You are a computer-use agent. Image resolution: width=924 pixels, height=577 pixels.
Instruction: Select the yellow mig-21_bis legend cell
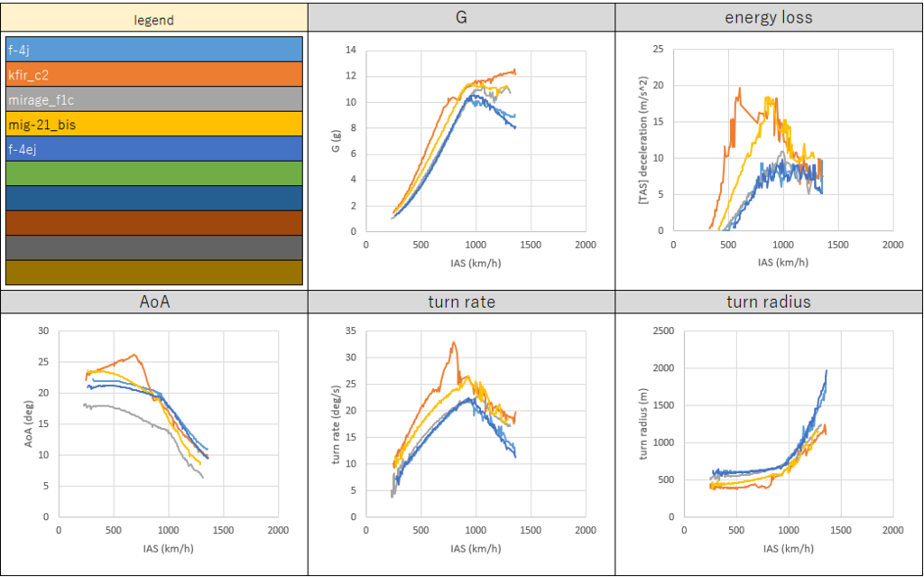(153, 123)
